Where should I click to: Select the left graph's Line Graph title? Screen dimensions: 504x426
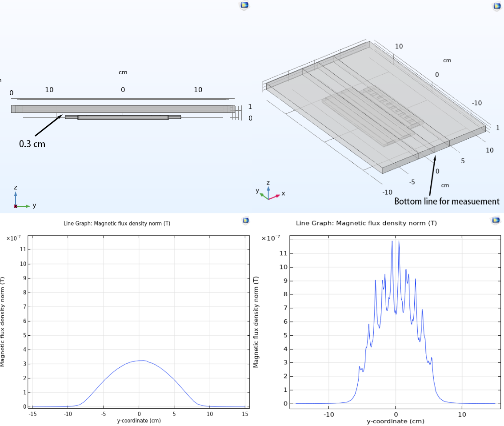coord(117,223)
